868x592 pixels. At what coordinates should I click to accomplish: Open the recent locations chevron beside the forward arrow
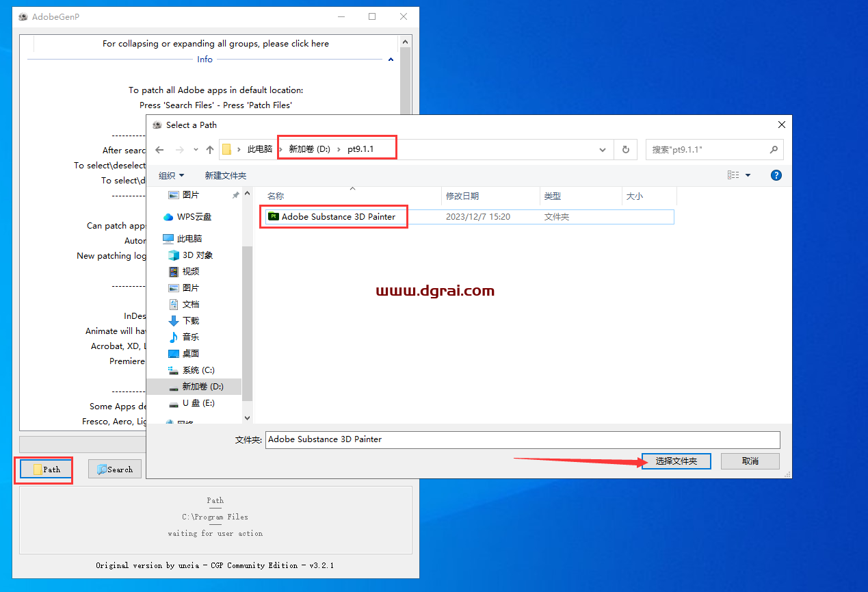coord(196,150)
